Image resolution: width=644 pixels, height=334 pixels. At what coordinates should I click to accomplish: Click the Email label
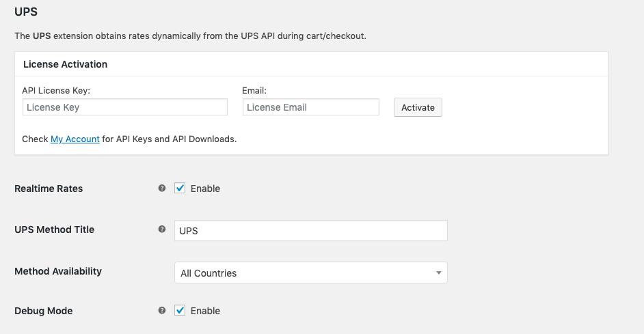(x=254, y=91)
